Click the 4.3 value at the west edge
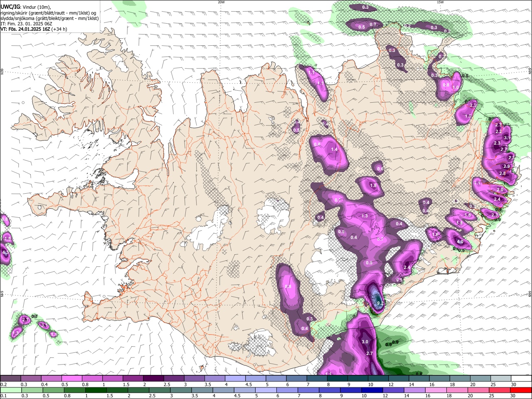The width and height of the screenshot is (532, 399). [5, 252]
